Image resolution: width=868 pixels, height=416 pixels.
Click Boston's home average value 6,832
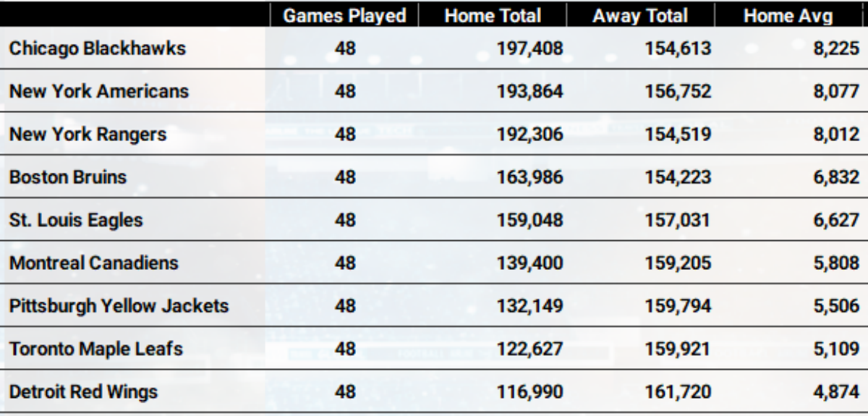[x=836, y=177]
